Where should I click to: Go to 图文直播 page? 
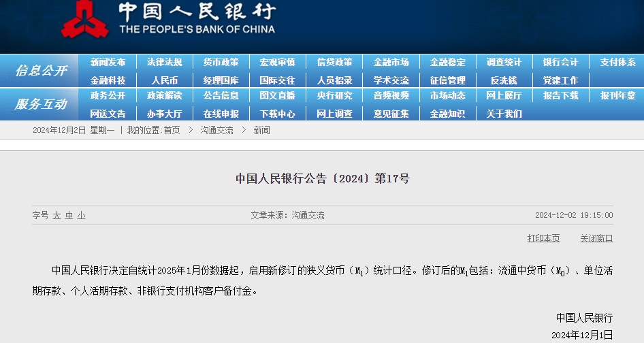click(278, 96)
